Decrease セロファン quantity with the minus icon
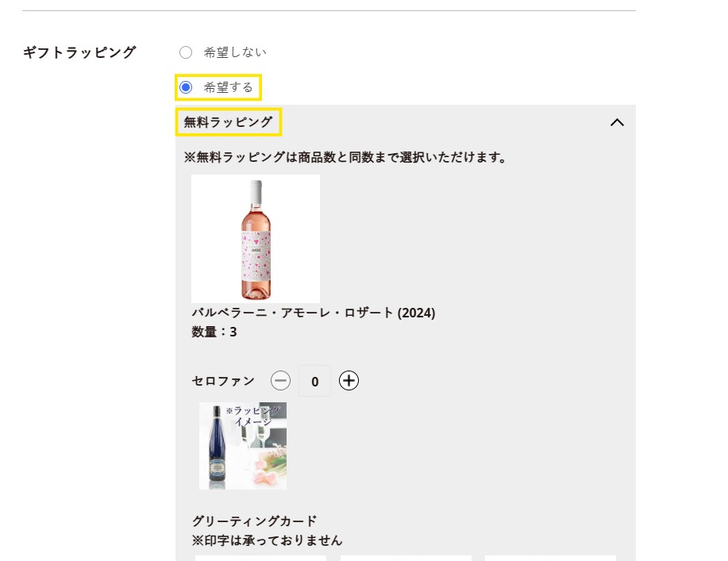The height and width of the screenshot is (561, 728). coord(280,380)
